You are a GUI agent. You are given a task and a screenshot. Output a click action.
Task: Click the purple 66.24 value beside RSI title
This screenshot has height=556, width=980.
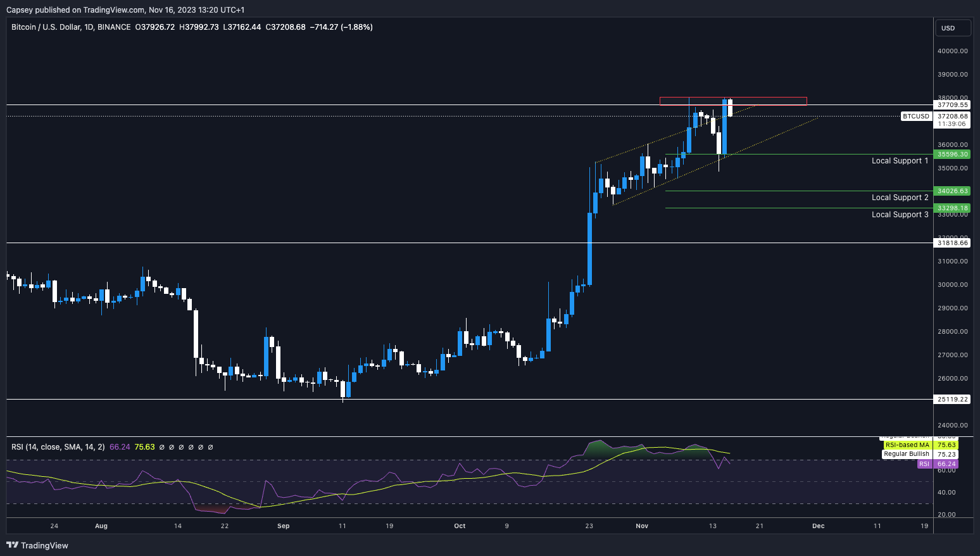120,447
